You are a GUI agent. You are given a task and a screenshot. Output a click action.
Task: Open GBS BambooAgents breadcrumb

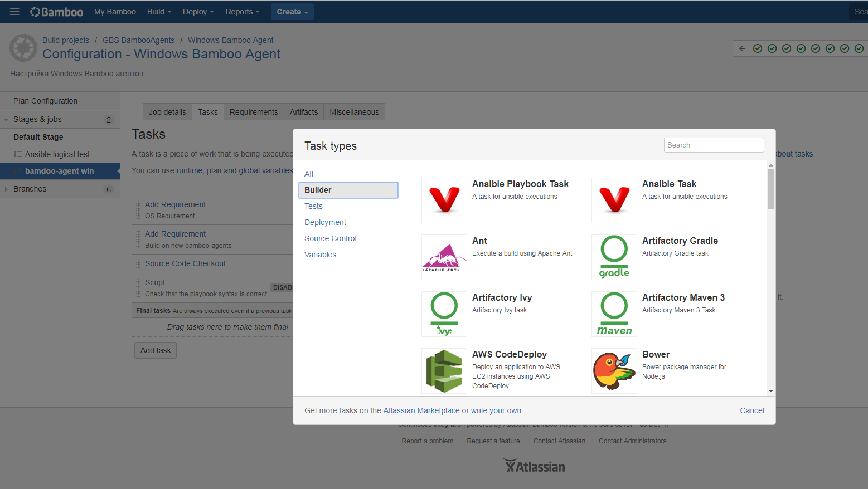pyautogui.click(x=138, y=40)
